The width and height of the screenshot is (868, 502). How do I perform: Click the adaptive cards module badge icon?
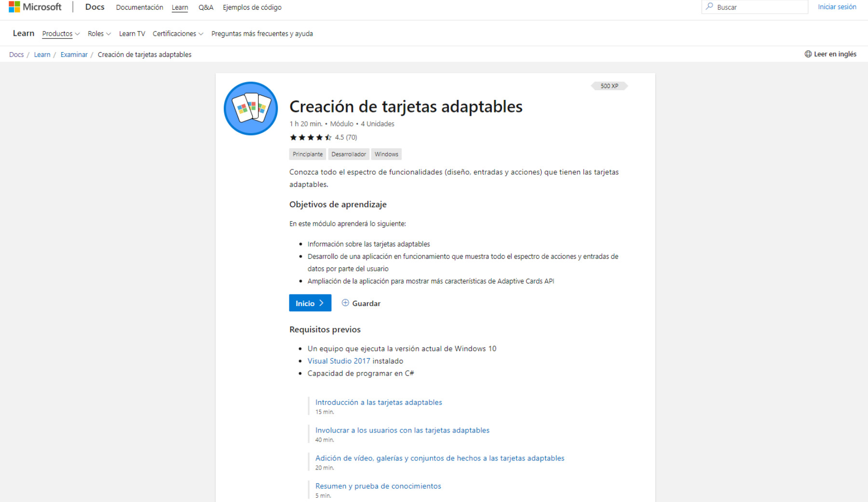click(x=251, y=109)
